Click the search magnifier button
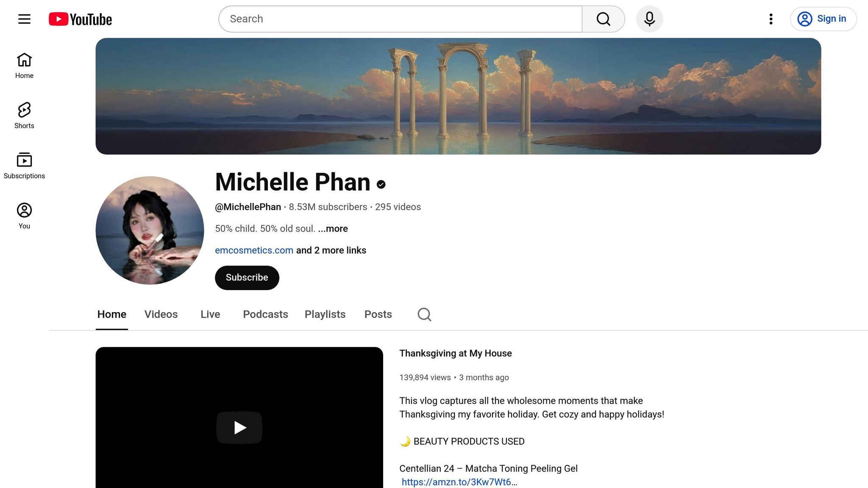Viewport: 868px width, 488px height. 604,19
